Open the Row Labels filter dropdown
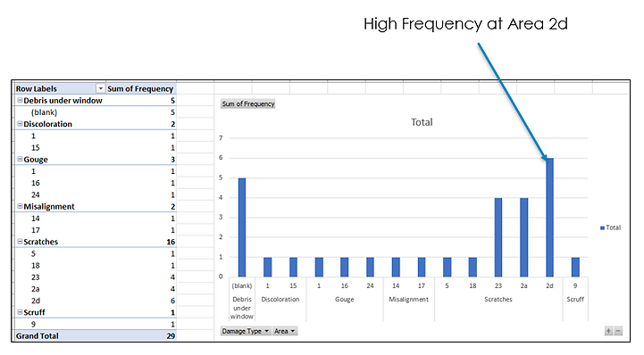The height and width of the screenshot is (355, 644). tap(100, 88)
